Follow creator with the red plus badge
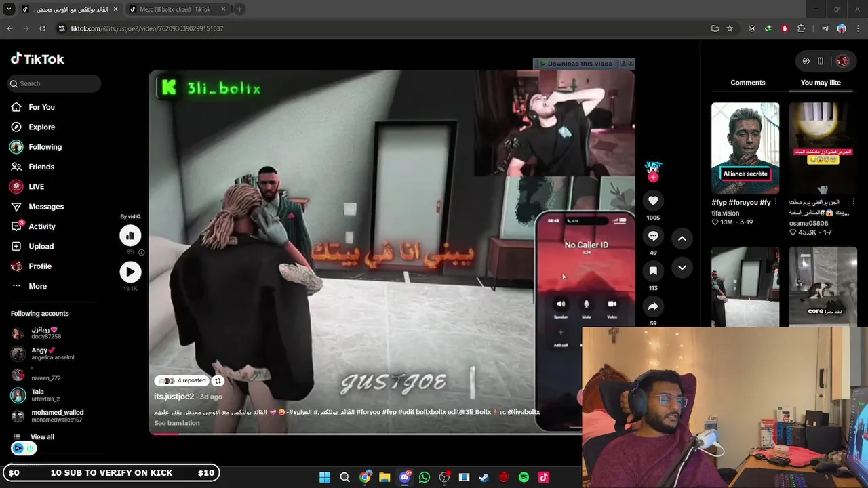The width and height of the screenshot is (868, 488). tap(653, 178)
